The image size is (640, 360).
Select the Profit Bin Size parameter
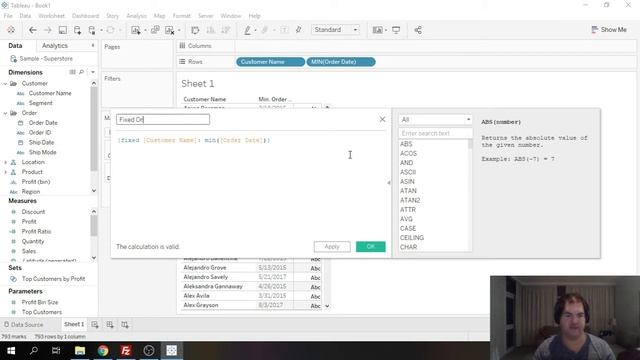point(40,302)
